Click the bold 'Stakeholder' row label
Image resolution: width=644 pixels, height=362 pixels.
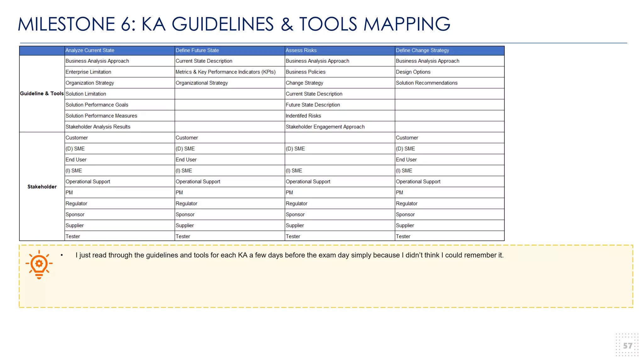pyautogui.click(x=42, y=187)
